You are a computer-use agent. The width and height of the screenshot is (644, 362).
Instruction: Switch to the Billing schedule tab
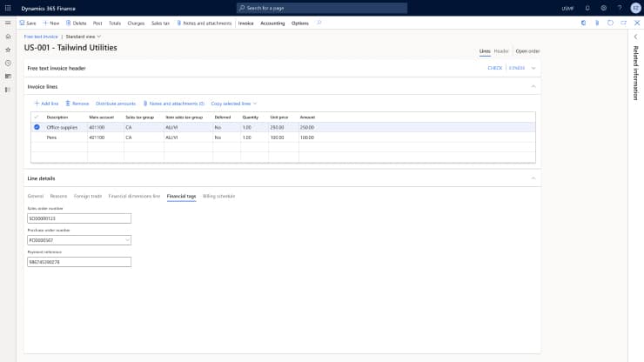(219, 196)
